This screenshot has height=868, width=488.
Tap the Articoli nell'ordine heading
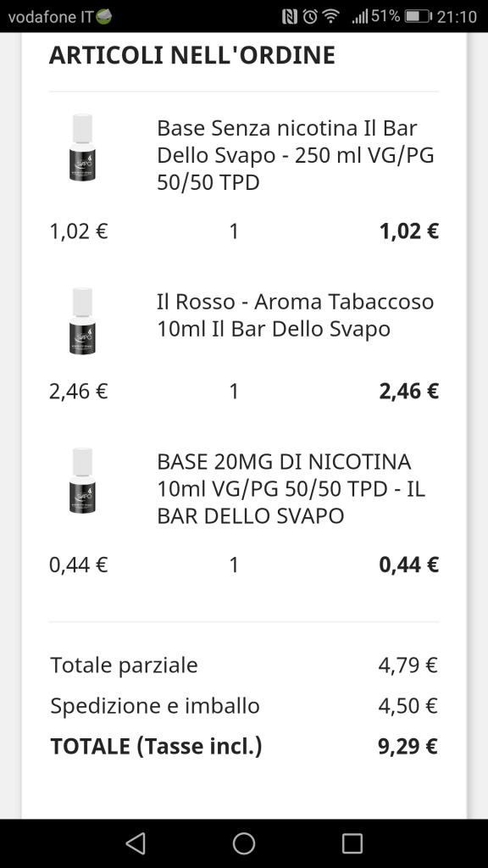(192, 55)
